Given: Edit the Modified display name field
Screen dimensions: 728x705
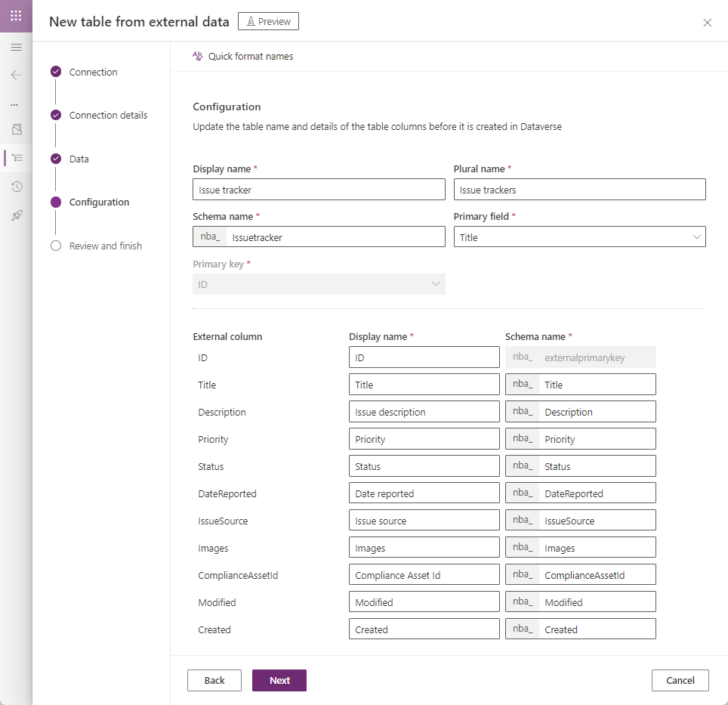Looking at the screenshot, I should tap(424, 602).
